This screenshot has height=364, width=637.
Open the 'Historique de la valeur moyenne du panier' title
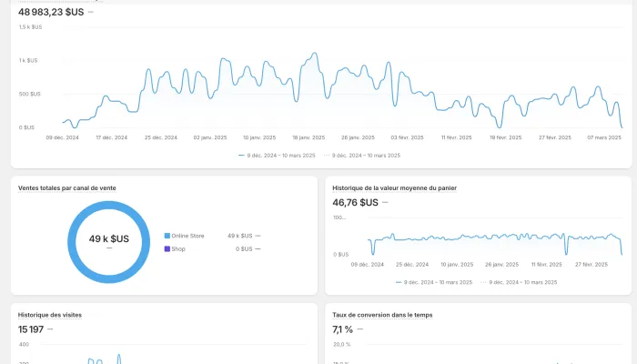pos(394,188)
